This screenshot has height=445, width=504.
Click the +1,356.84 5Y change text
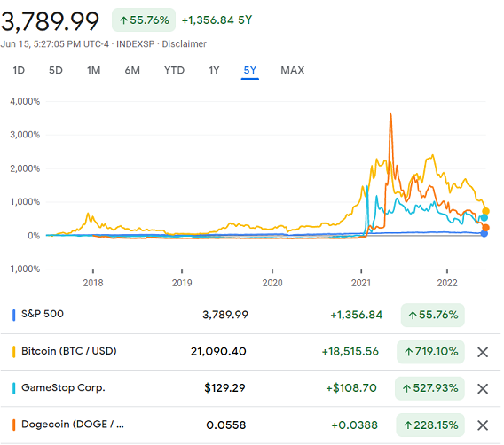coord(217,20)
